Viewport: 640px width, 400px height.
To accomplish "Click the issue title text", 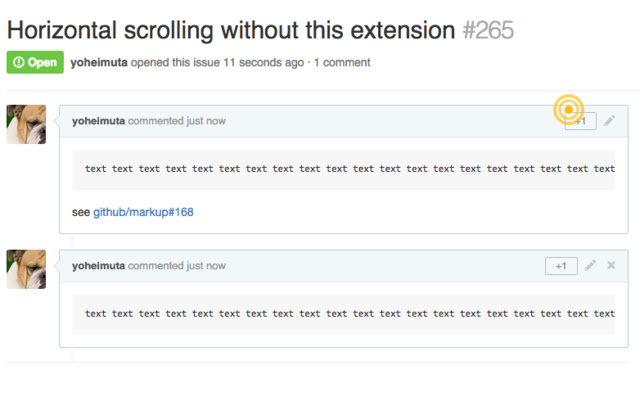I will click(231, 30).
